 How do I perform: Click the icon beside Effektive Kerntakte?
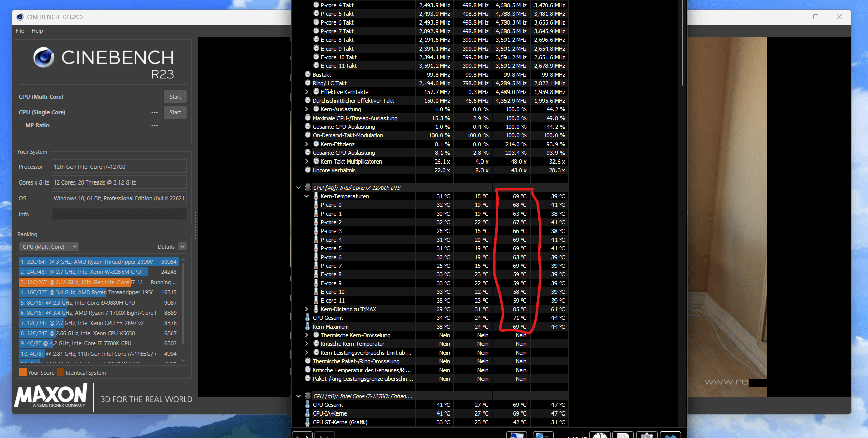click(x=316, y=91)
